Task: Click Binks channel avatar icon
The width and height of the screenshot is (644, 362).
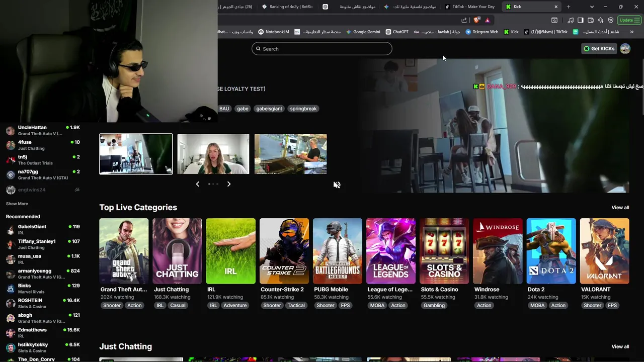Action: [11, 289]
